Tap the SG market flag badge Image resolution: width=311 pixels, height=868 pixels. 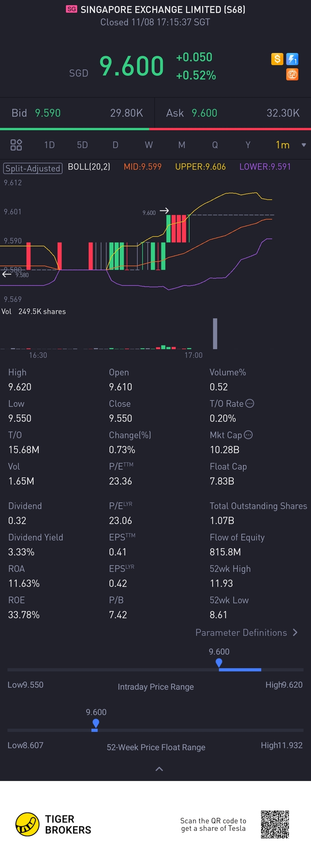[x=71, y=9]
